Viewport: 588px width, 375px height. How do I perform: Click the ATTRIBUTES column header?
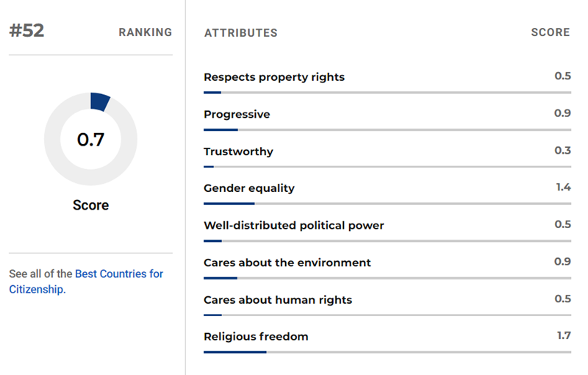[x=240, y=33]
